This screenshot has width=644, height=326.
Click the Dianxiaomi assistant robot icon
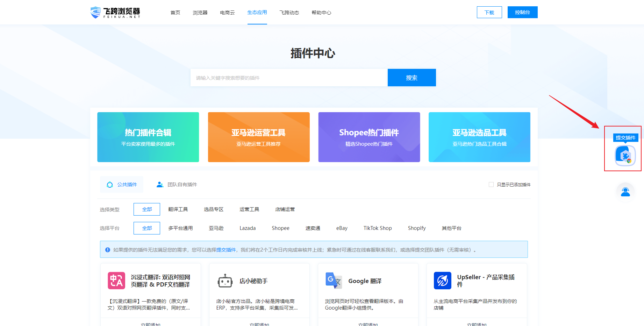[225, 281]
